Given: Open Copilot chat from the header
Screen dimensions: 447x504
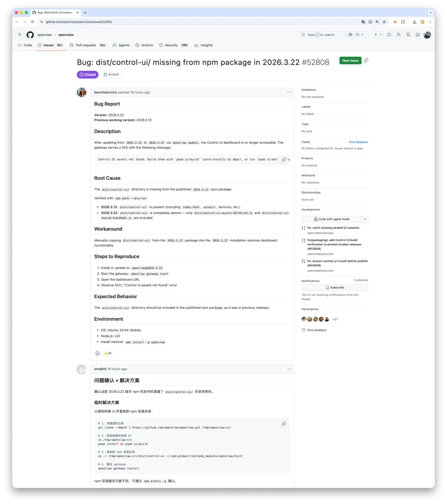Looking at the screenshot, I should click(x=351, y=35).
